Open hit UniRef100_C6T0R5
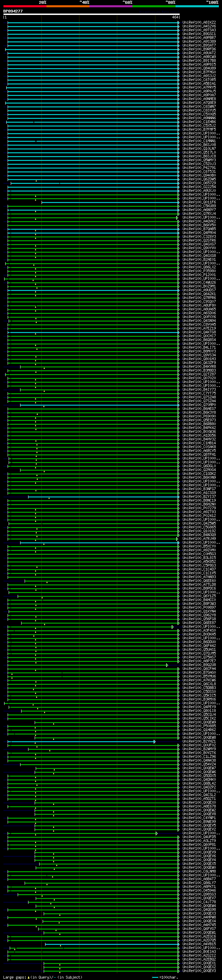 (199, 80)
